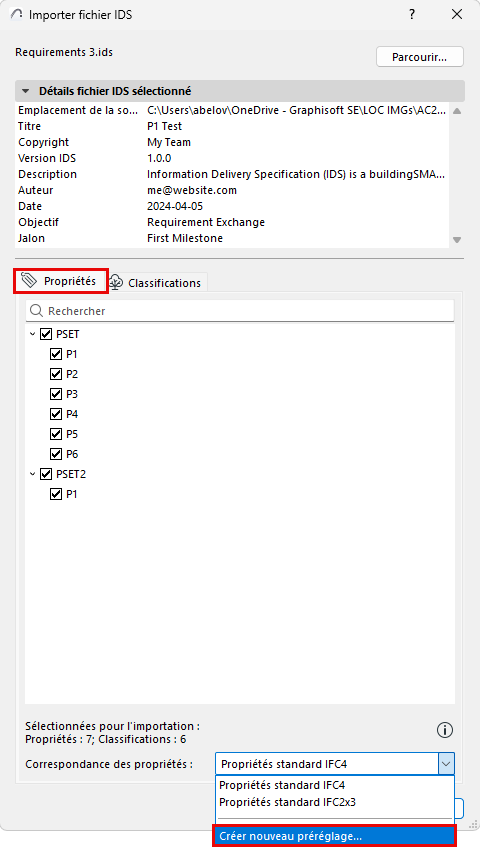Click the Copyright value My Team
The image size is (480, 853).
[x=169, y=143]
